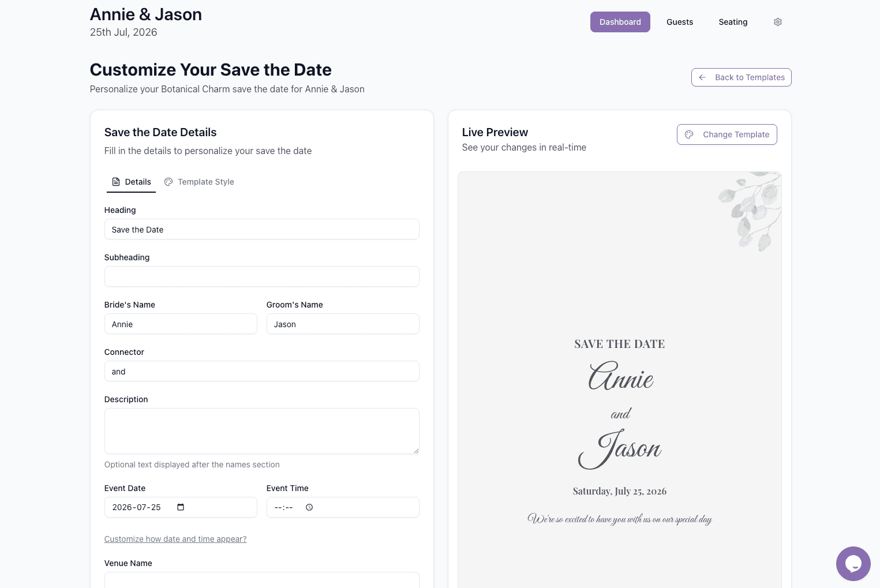Screen dimensions: 880x588
Task: Select the Dashboard navigation item
Action: click(620, 21)
